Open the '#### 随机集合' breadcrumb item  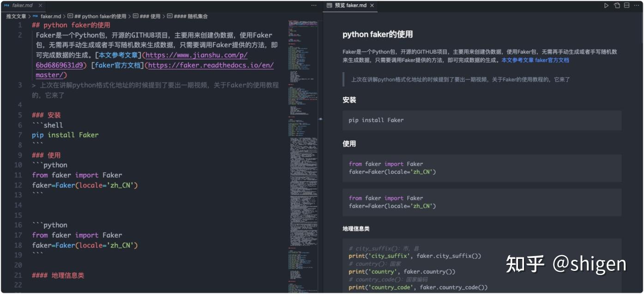point(191,16)
